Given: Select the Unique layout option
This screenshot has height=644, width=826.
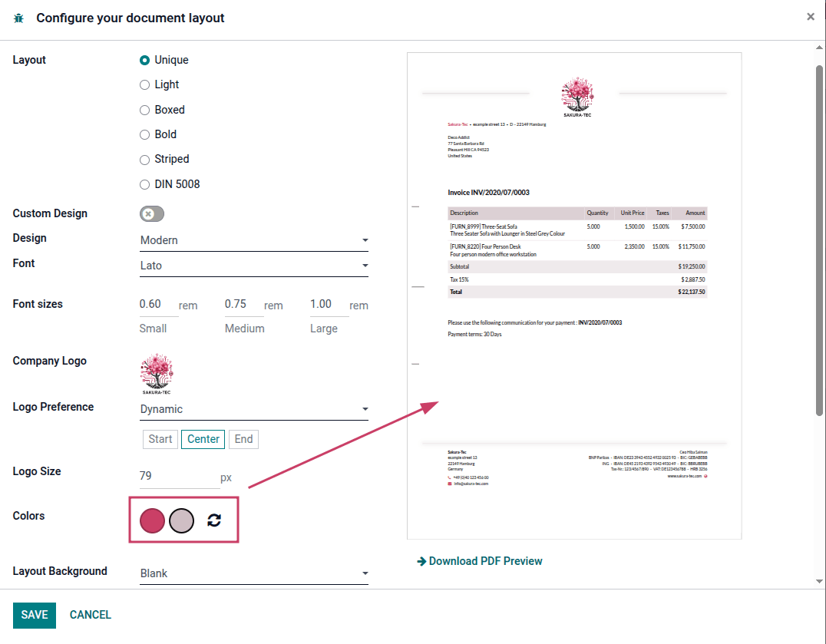Looking at the screenshot, I should tap(144, 60).
